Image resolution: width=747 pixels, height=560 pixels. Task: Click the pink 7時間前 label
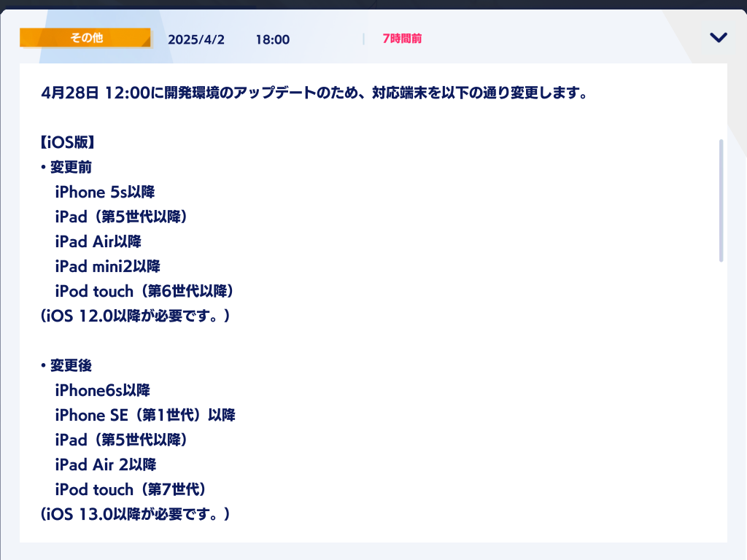402,39
